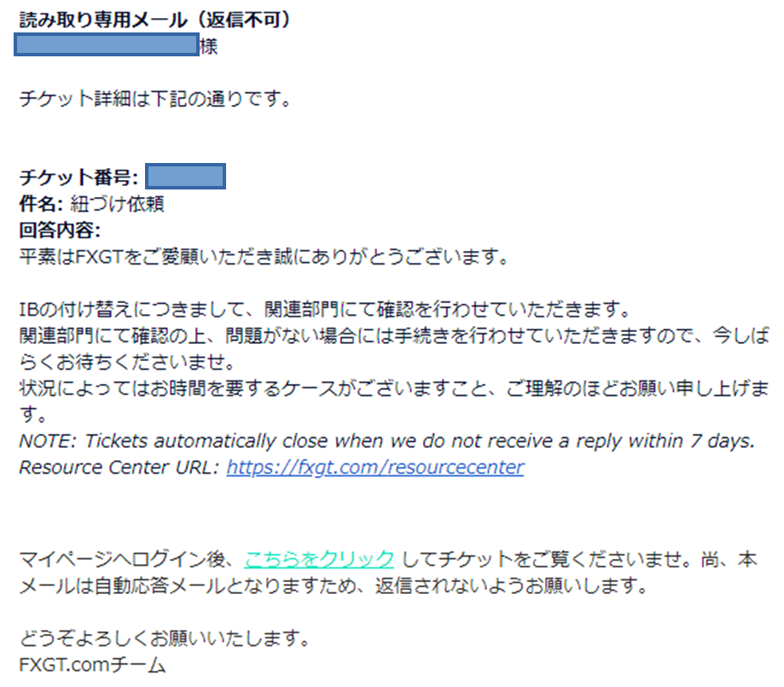Click the 様 honorific after the name
Image resolution: width=784 pixels, height=687 pixels.
(209, 47)
